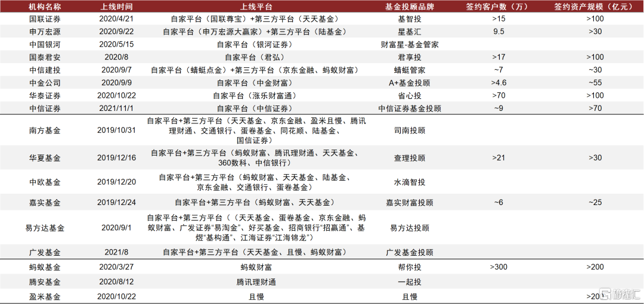
Task: Select the 中金公司 name cell
Action: 44,83
